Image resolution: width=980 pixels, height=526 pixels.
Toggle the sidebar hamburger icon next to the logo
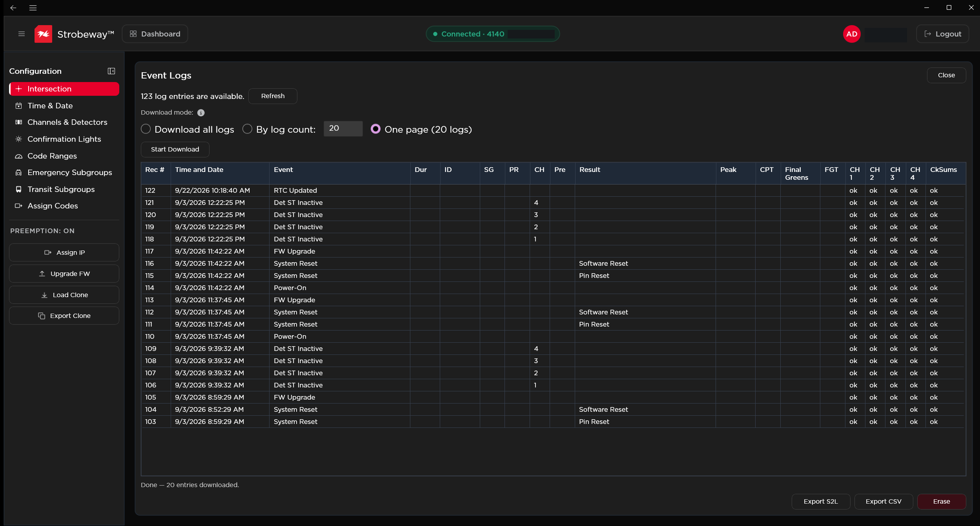pyautogui.click(x=22, y=34)
